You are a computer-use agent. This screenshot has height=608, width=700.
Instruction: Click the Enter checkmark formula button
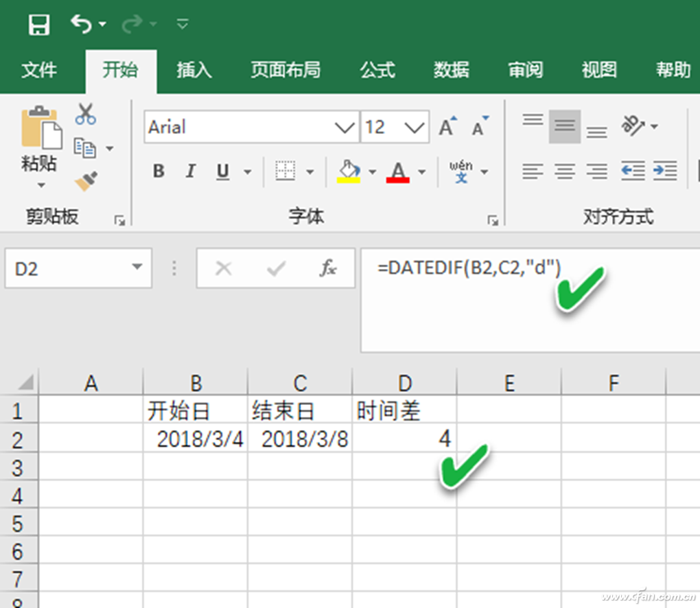[x=276, y=268]
